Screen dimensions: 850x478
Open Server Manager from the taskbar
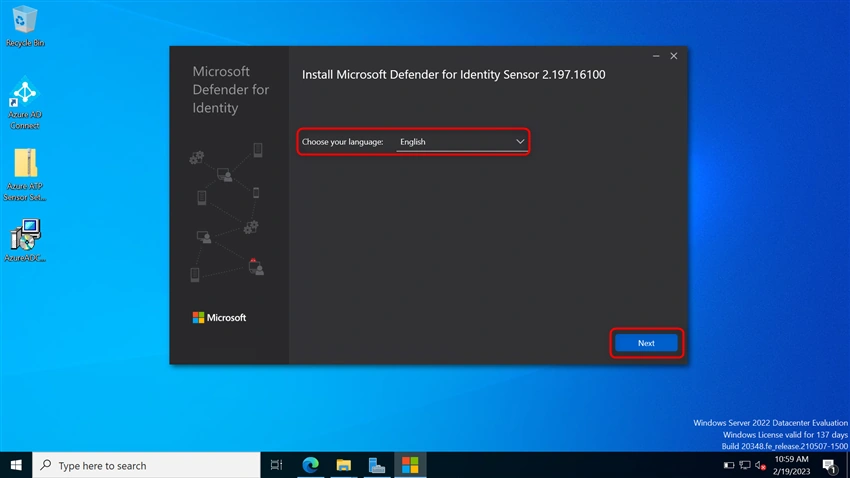[x=377, y=465]
